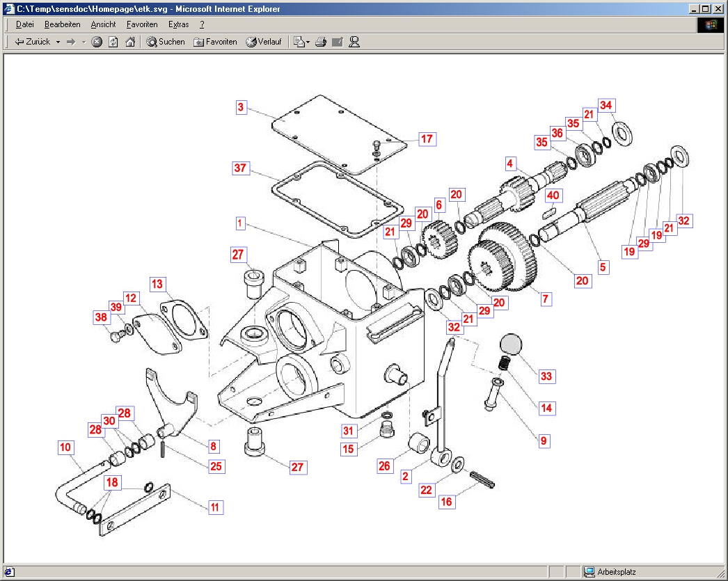Open the Extras menu

[178, 24]
